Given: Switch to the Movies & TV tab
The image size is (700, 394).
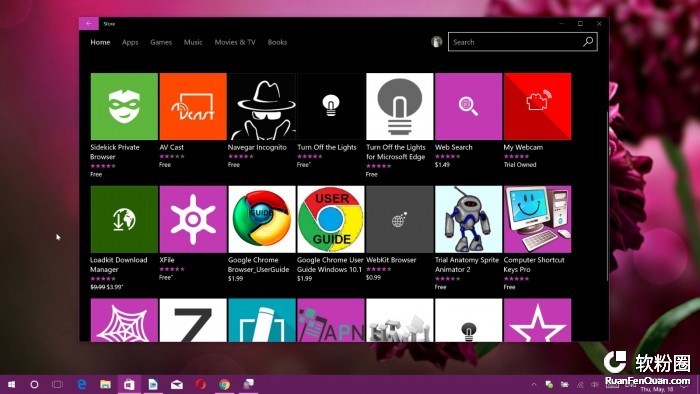Looking at the screenshot, I should coord(235,42).
